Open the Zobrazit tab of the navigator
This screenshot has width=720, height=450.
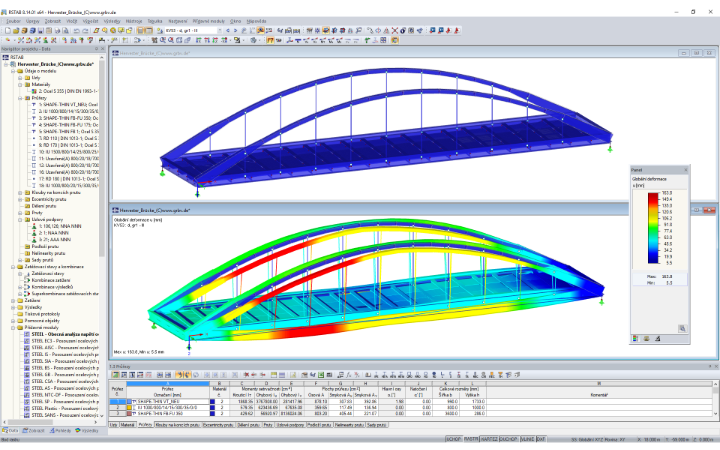coord(34,431)
